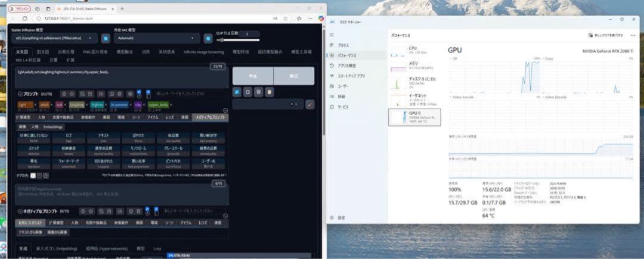Open the WD 1.4 tagger tab
644x259 pixels.
coord(28,60)
